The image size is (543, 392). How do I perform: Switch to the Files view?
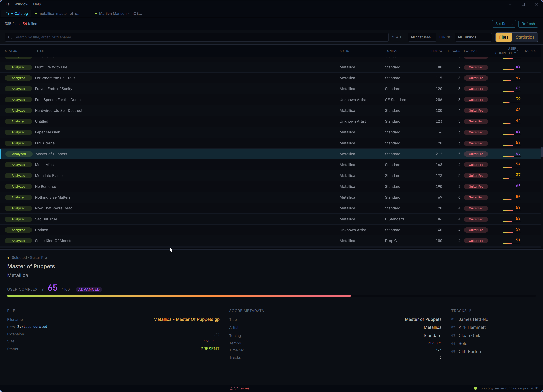click(504, 37)
